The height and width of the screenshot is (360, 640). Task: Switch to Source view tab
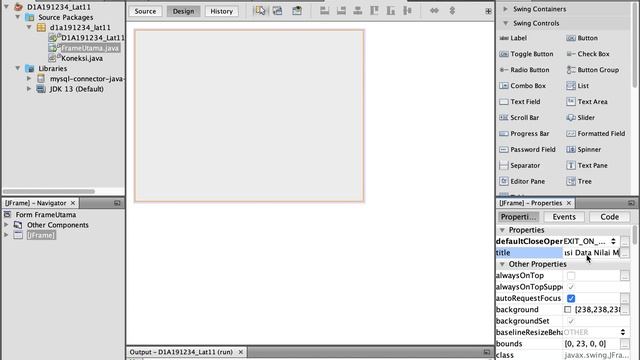(145, 11)
